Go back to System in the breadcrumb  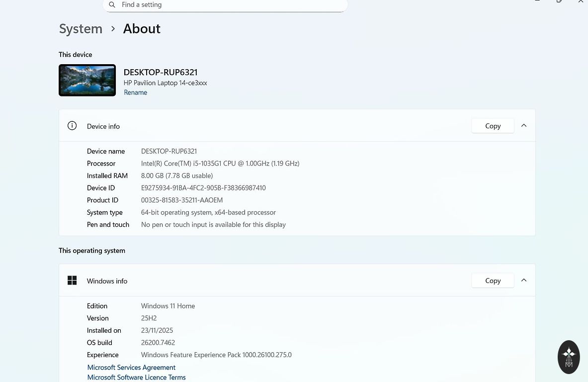pyautogui.click(x=81, y=29)
